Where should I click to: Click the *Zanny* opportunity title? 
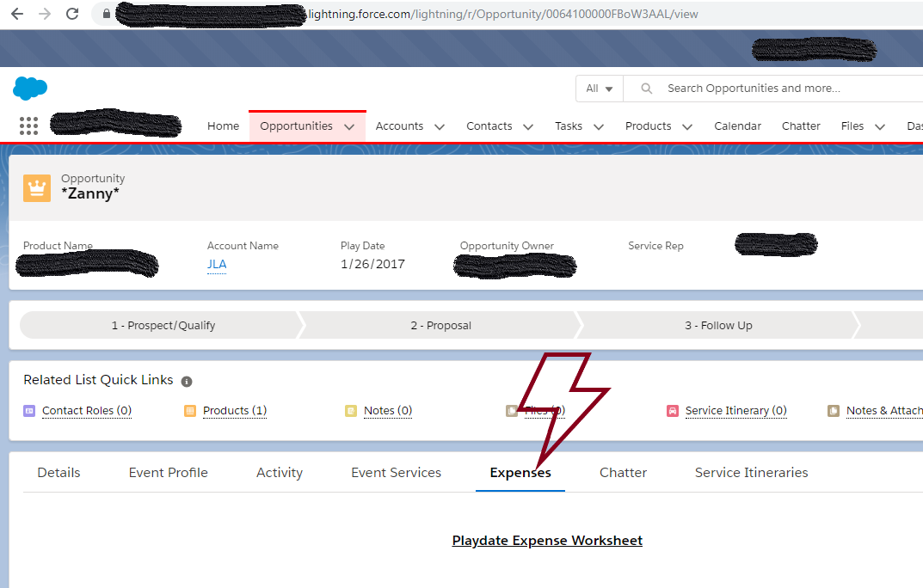pos(90,193)
